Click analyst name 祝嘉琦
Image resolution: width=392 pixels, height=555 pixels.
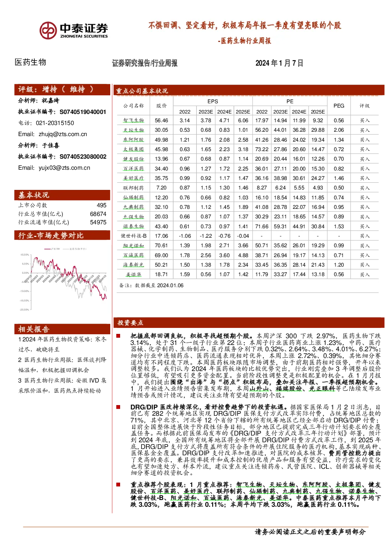click(51, 100)
